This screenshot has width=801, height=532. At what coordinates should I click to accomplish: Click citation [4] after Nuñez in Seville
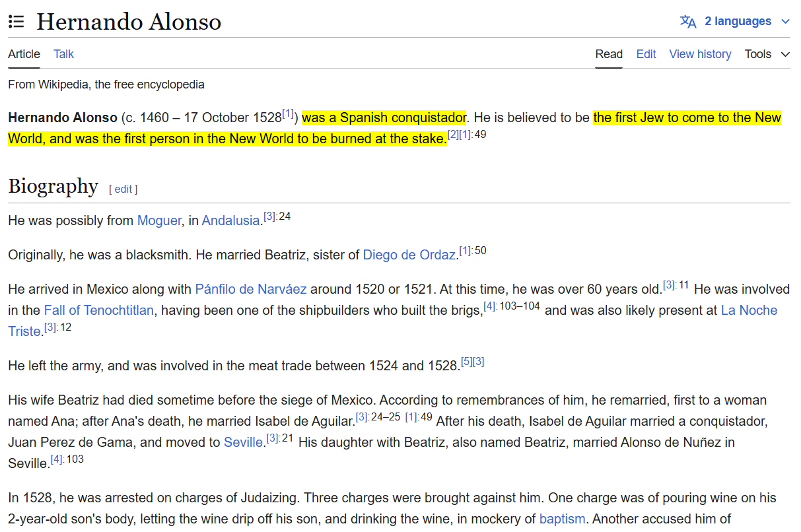pos(58,459)
